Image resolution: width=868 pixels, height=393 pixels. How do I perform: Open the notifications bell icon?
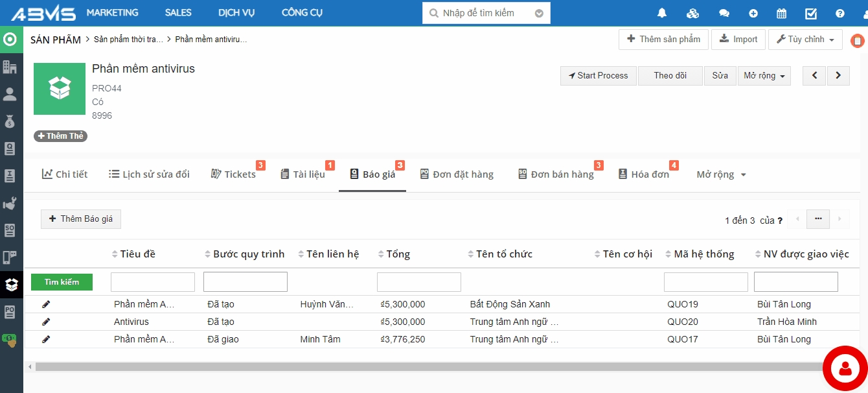(x=661, y=13)
